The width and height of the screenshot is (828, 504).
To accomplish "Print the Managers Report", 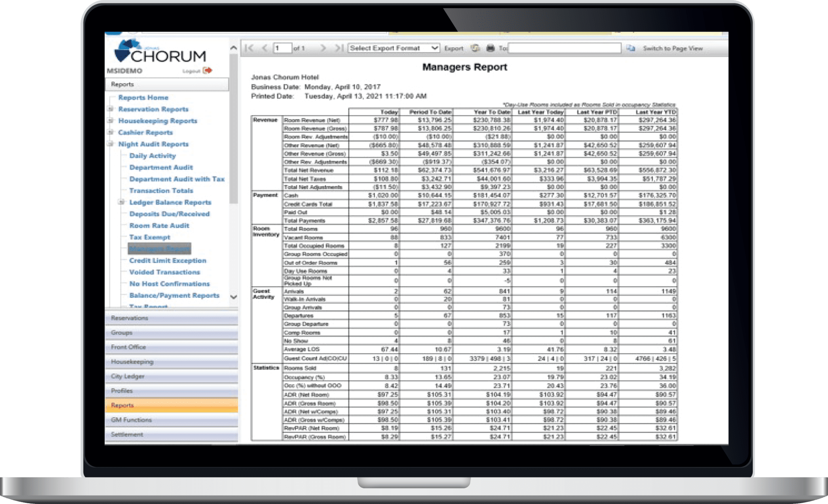I will [490, 48].
